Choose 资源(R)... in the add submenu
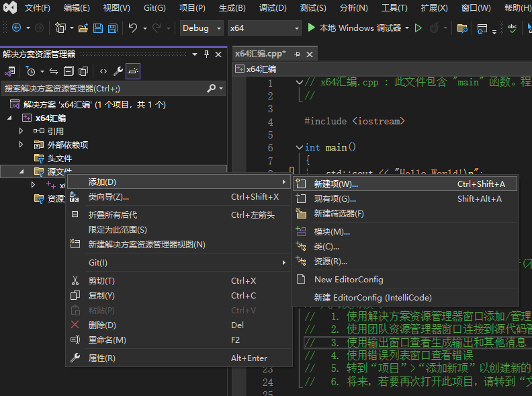This screenshot has width=532, height=396. pyautogui.click(x=405, y=262)
